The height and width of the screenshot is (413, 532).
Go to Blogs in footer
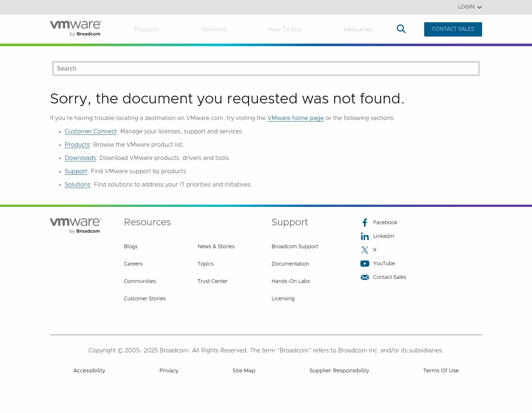tap(131, 246)
